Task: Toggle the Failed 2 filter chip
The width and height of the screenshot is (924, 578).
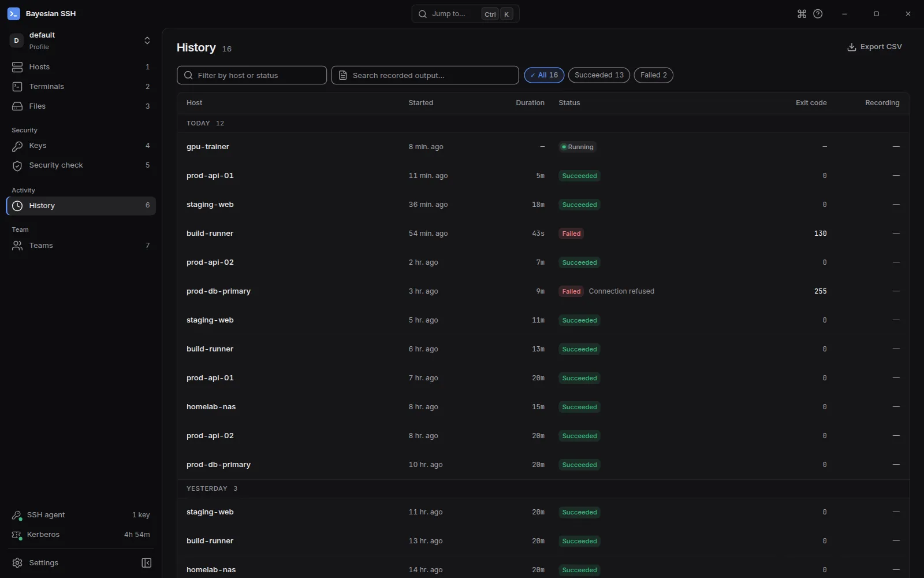Action: 654,75
